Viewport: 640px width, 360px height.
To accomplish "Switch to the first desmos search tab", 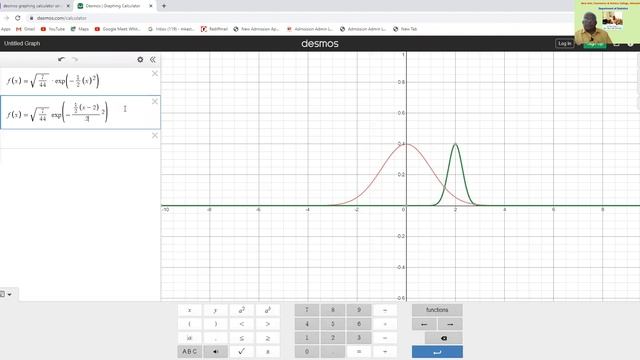I will [35, 6].
